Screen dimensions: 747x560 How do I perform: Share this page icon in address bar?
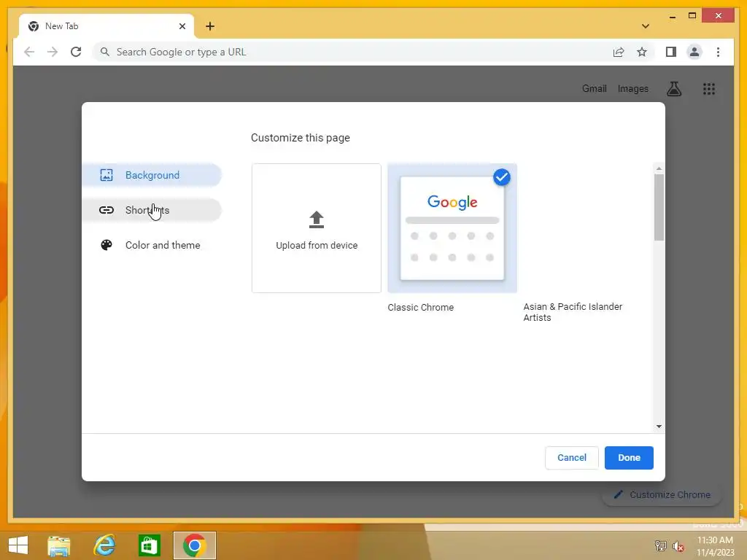coord(619,52)
